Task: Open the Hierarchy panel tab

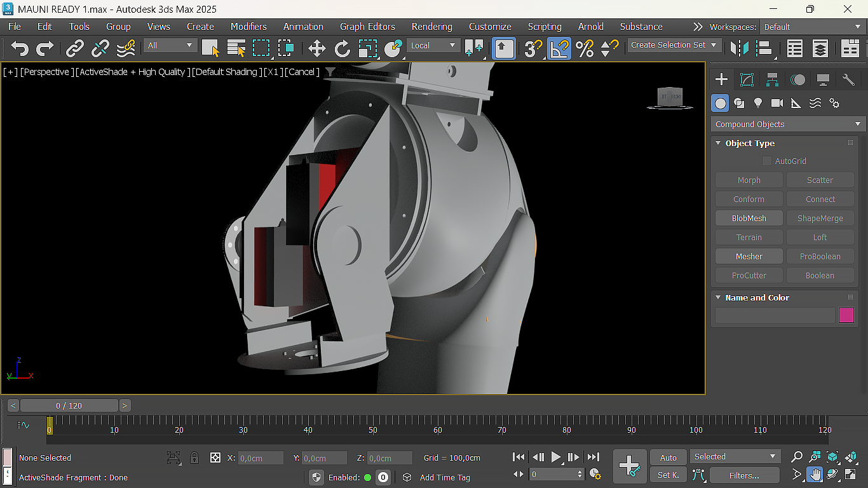Action: pos(772,79)
